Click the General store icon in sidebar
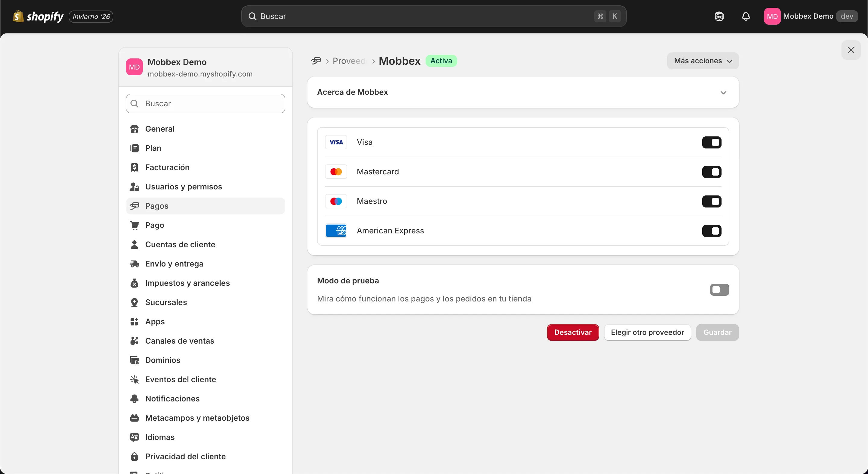The width and height of the screenshot is (868, 474). coord(134,129)
